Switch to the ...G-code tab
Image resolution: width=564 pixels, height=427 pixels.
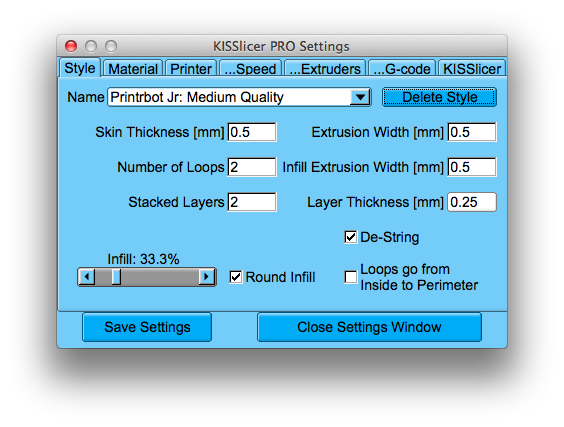click(x=402, y=68)
